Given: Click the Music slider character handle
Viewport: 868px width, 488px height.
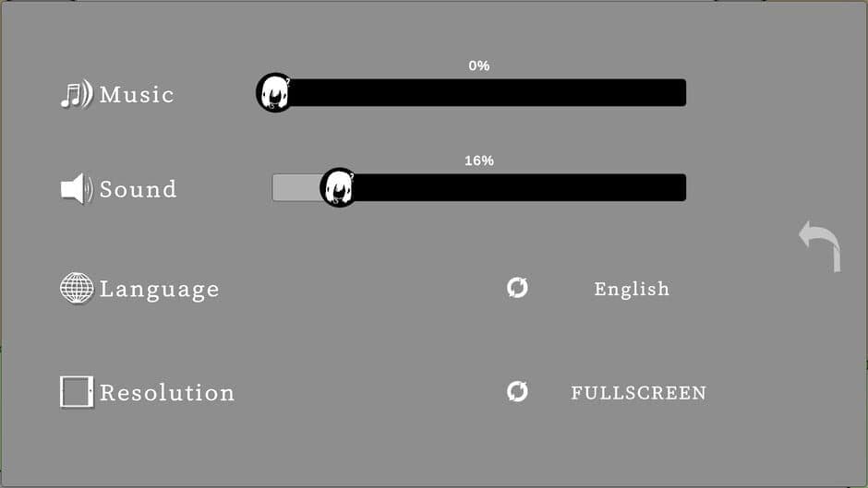Looking at the screenshot, I should (274, 93).
